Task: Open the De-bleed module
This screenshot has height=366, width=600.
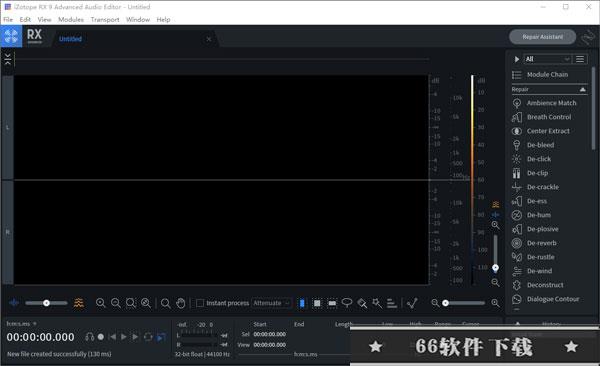Action: click(533, 145)
